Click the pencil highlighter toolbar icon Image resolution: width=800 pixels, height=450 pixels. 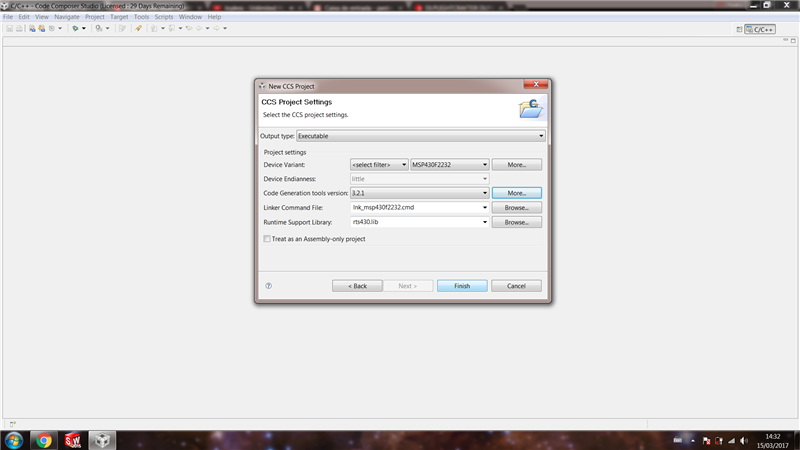[x=138, y=28]
